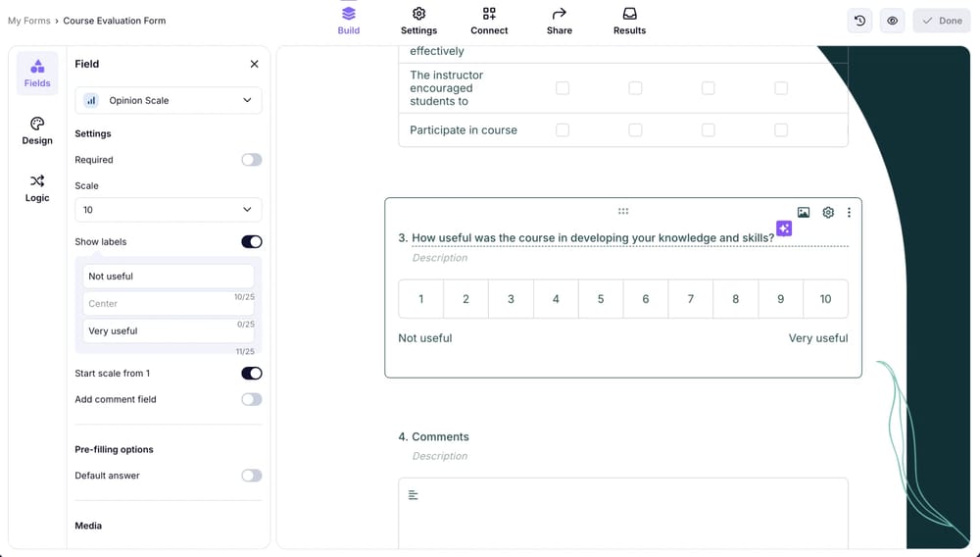Switch to the Share tab
This screenshot has width=980, height=557.
pos(560,21)
